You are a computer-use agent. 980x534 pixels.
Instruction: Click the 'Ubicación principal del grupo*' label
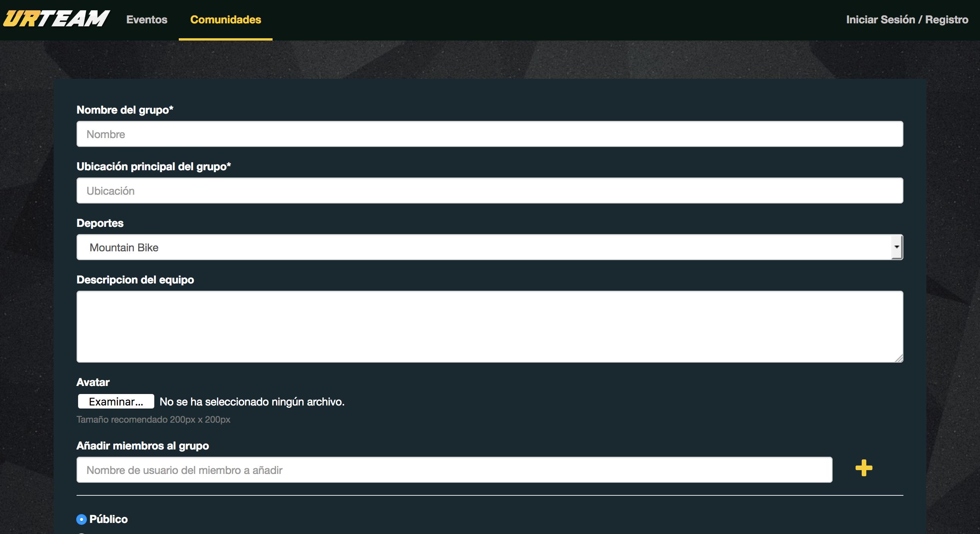154,167
